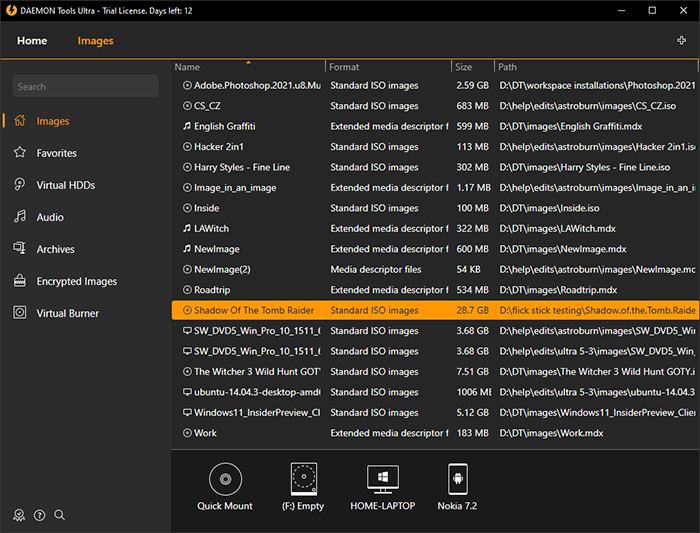Open the Encrypted Images lock icon

pyautogui.click(x=20, y=281)
